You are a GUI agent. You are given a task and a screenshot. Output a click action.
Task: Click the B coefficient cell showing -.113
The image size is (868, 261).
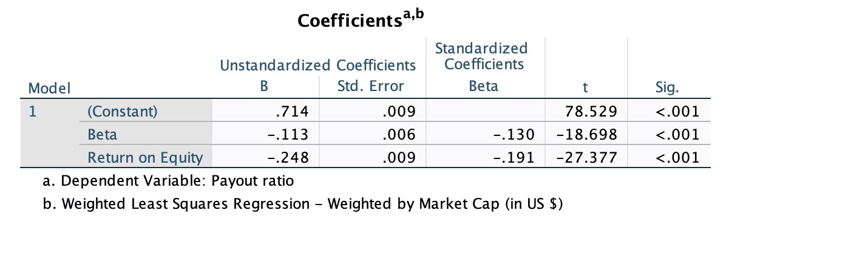point(289,134)
